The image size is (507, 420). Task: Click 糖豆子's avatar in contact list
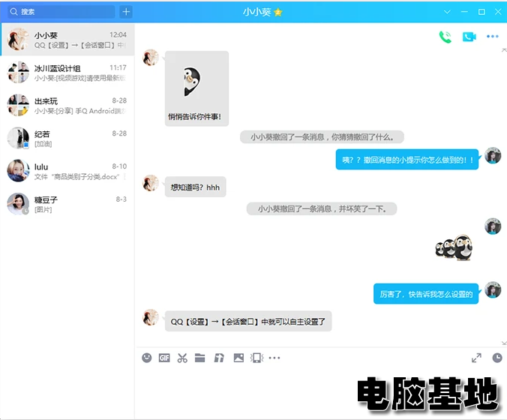pos(18,204)
